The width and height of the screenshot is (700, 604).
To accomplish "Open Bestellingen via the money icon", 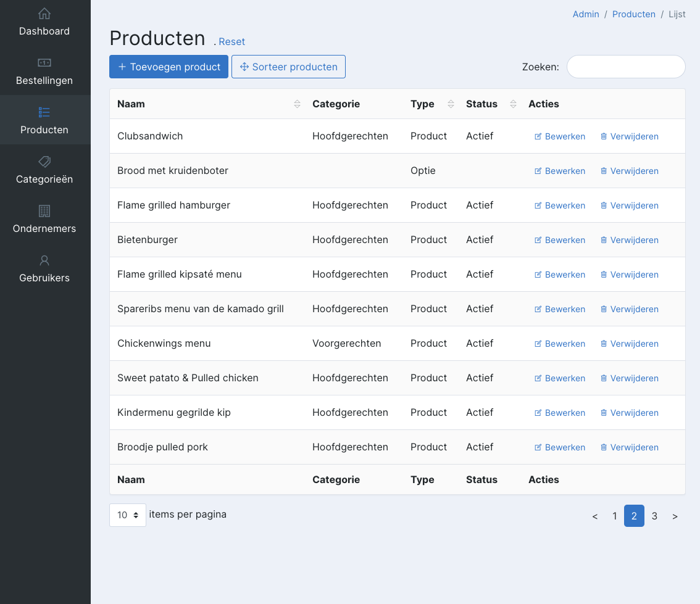I will pos(44,63).
